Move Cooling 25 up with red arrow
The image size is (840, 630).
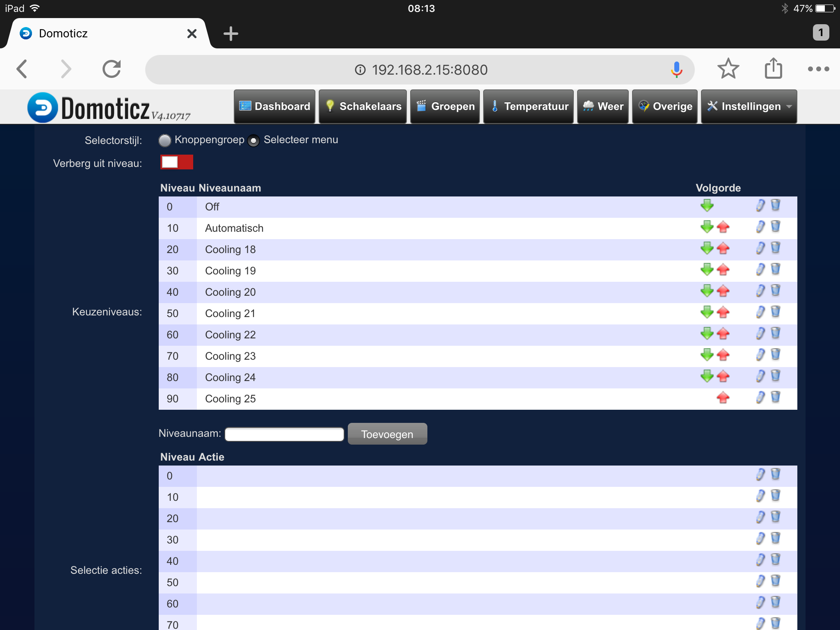723,397
